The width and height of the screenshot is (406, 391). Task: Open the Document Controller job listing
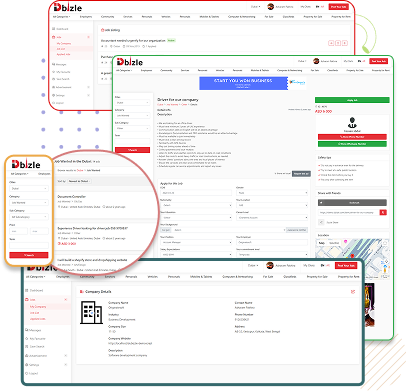pos(72,197)
